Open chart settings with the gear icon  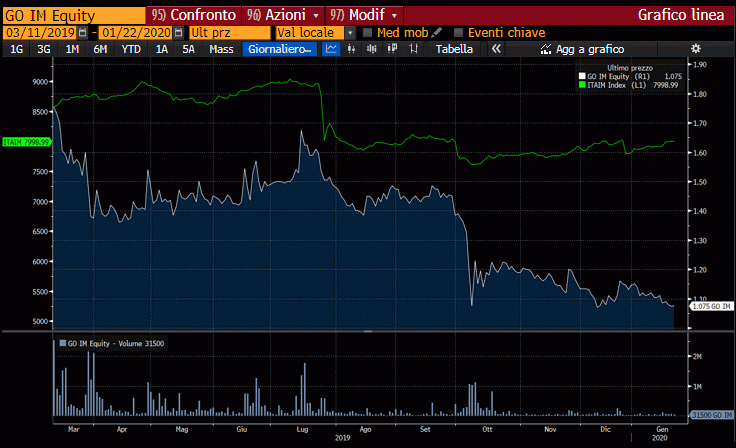(x=696, y=49)
